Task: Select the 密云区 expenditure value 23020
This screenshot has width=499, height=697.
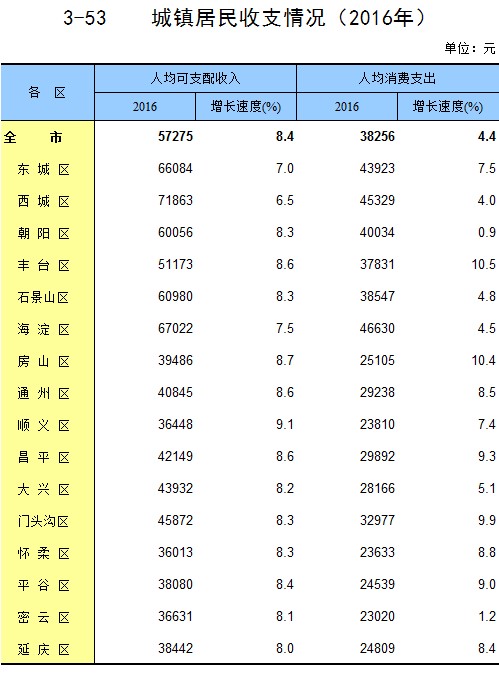Action: point(377,617)
